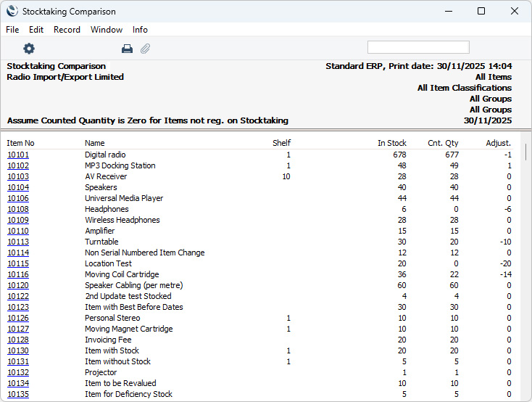
Task: Open item 10113 link
Action: click(18, 242)
